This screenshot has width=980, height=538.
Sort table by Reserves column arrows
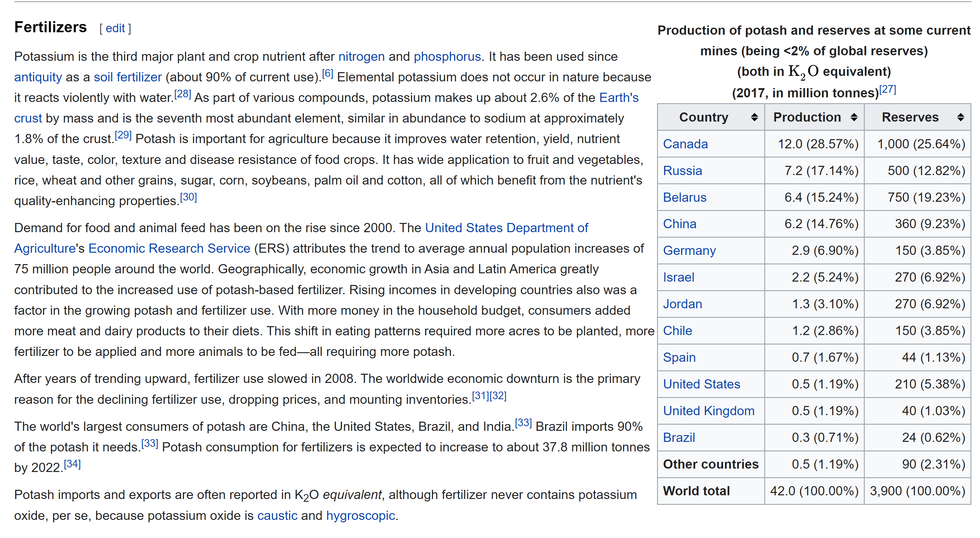coord(961,117)
